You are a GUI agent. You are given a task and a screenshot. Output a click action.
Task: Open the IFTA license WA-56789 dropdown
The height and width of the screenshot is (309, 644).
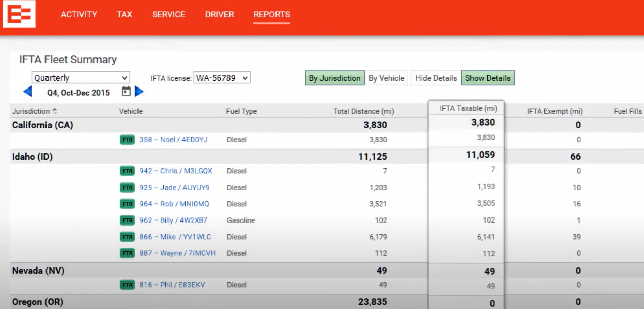coord(221,77)
